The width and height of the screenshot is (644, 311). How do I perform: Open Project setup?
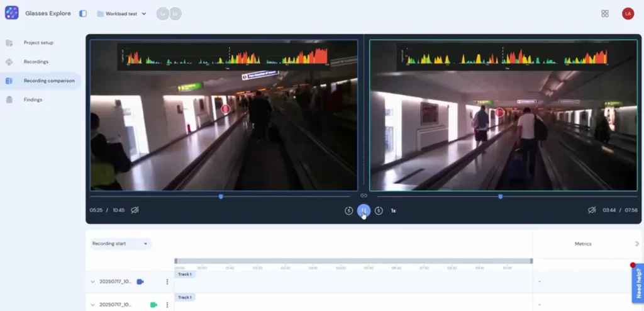(38, 43)
